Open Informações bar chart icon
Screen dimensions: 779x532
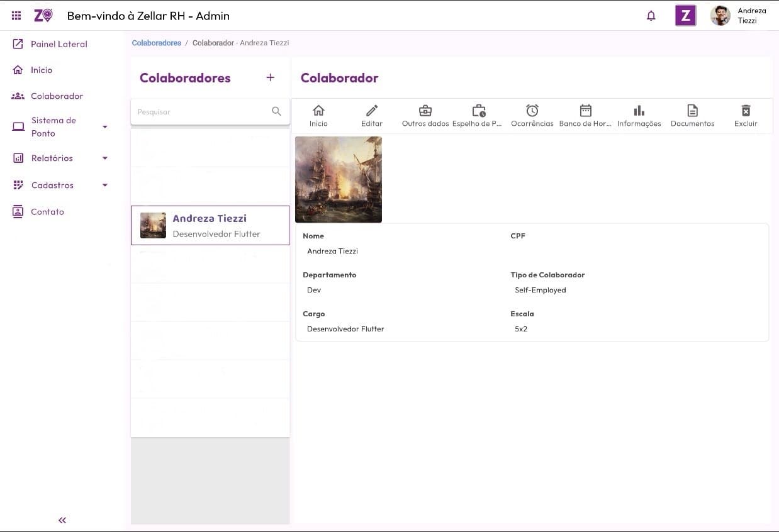click(x=639, y=111)
